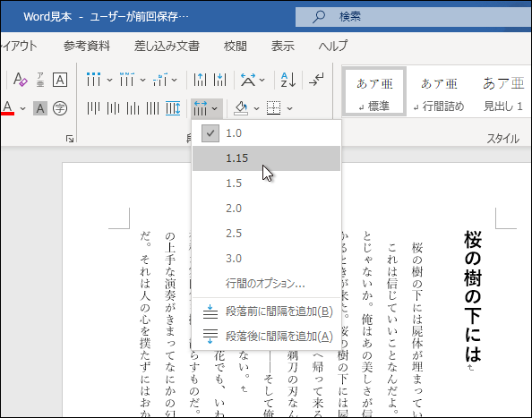Screen dimensions: 532x418
Task: Choose 段落前に間隔を追加 menu item
Action: (x=266, y=311)
